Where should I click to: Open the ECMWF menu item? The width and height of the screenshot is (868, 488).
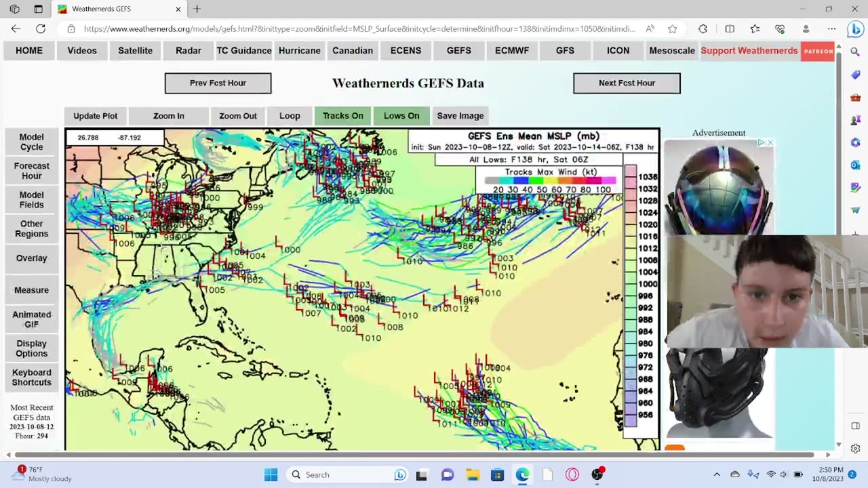pyautogui.click(x=512, y=51)
